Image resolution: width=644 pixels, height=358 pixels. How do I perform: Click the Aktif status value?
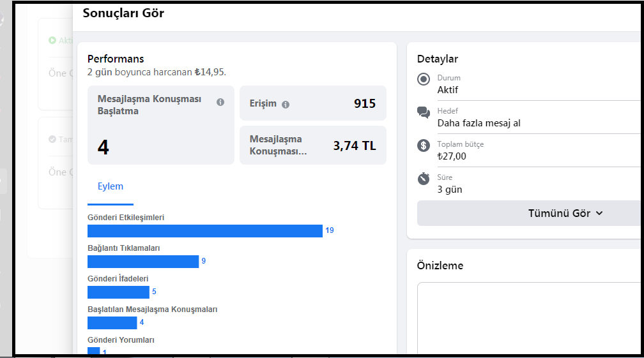(448, 90)
